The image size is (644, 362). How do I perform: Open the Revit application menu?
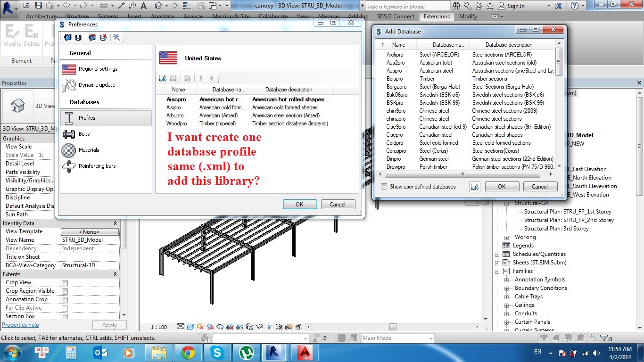click(x=9, y=9)
